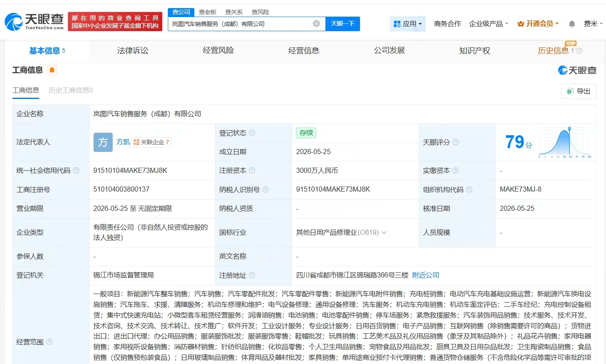Select 锦江市场监督管理局 registration authority

[x=123, y=275]
